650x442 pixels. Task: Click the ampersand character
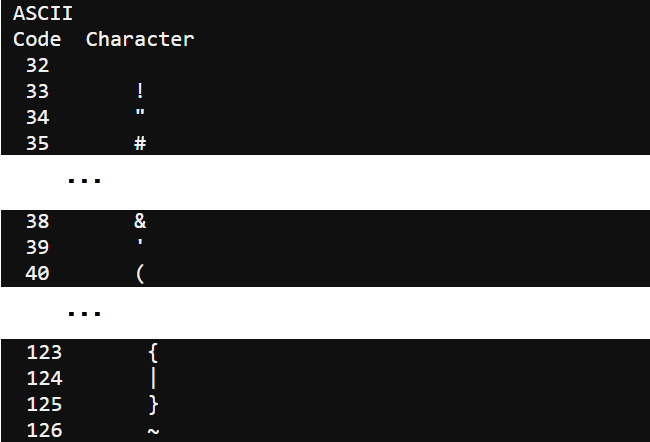pyautogui.click(x=140, y=221)
